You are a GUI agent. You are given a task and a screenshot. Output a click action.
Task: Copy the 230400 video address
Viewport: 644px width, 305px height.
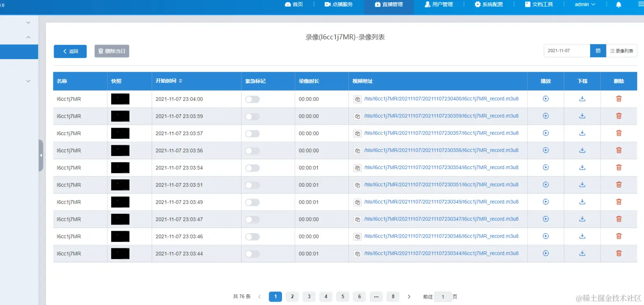pyautogui.click(x=357, y=99)
